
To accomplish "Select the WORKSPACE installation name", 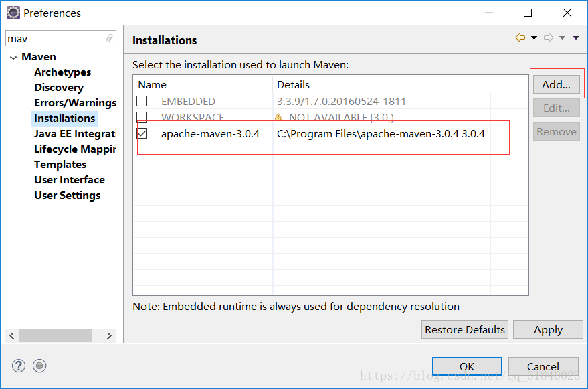I will 193,117.
